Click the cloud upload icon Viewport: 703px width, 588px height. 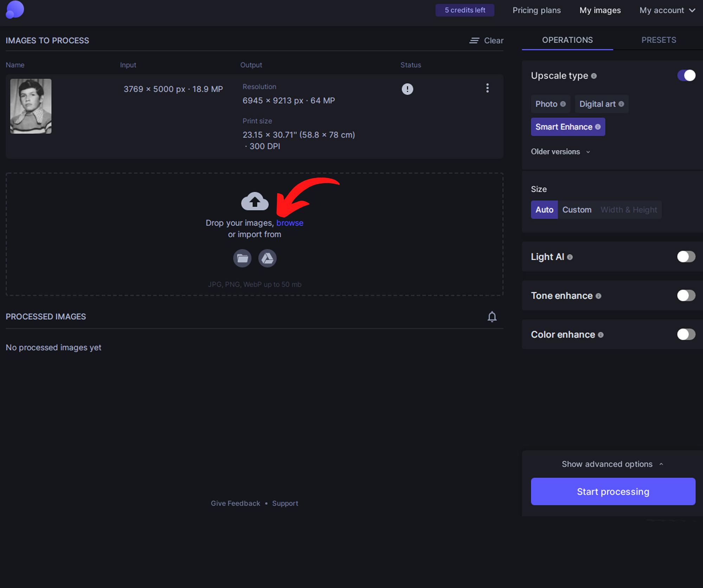tap(255, 201)
